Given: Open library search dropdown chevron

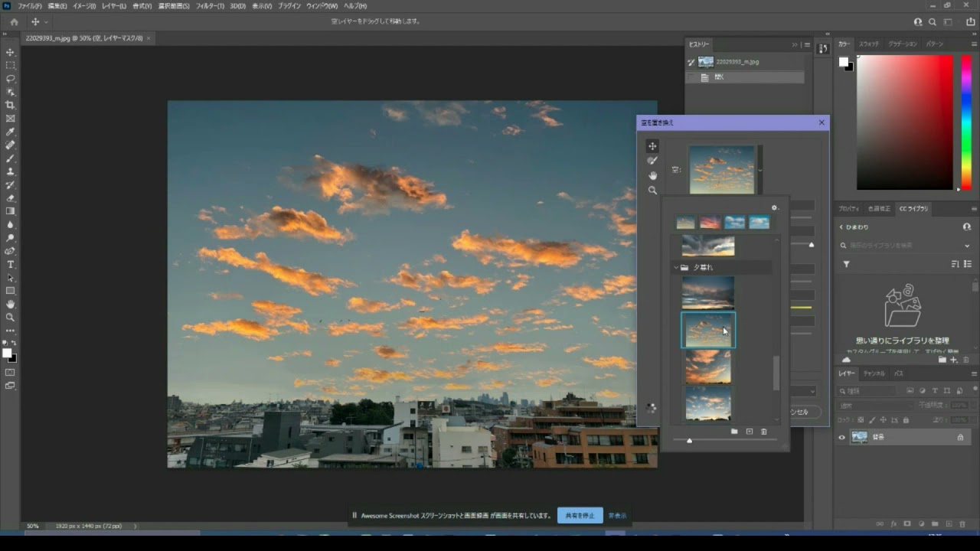Looking at the screenshot, I should click(967, 246).
